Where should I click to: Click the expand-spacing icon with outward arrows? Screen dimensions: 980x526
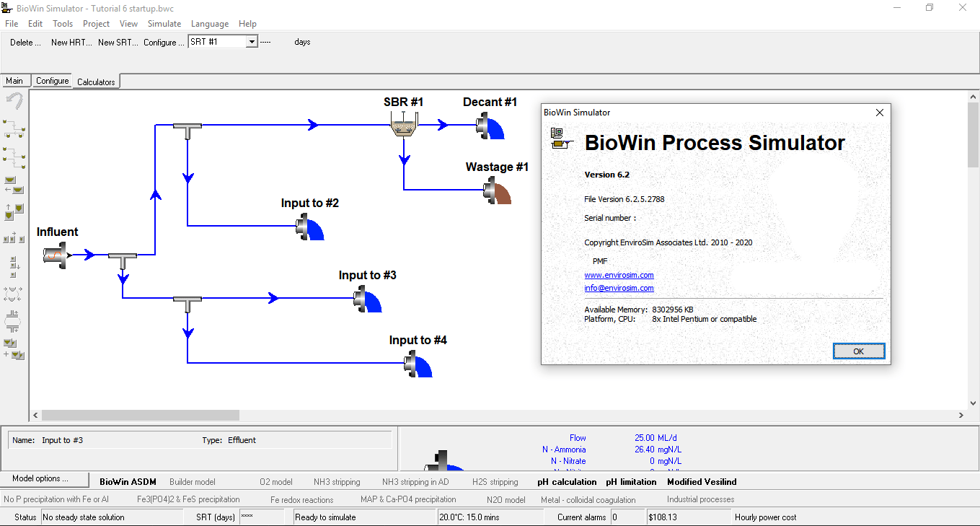(14, 294)
